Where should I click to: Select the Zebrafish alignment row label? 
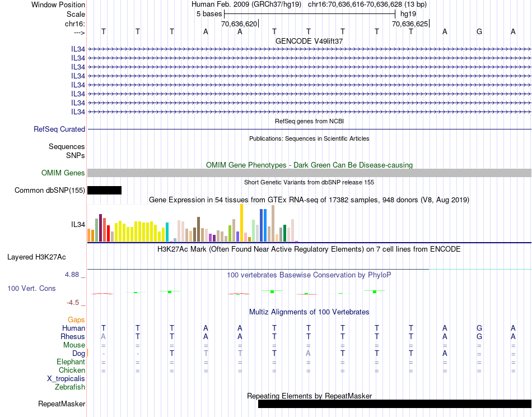(70, 387)
